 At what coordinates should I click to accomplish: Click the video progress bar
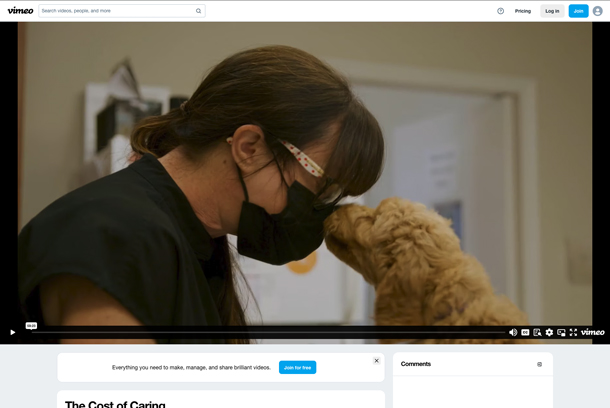coord(268,332)
